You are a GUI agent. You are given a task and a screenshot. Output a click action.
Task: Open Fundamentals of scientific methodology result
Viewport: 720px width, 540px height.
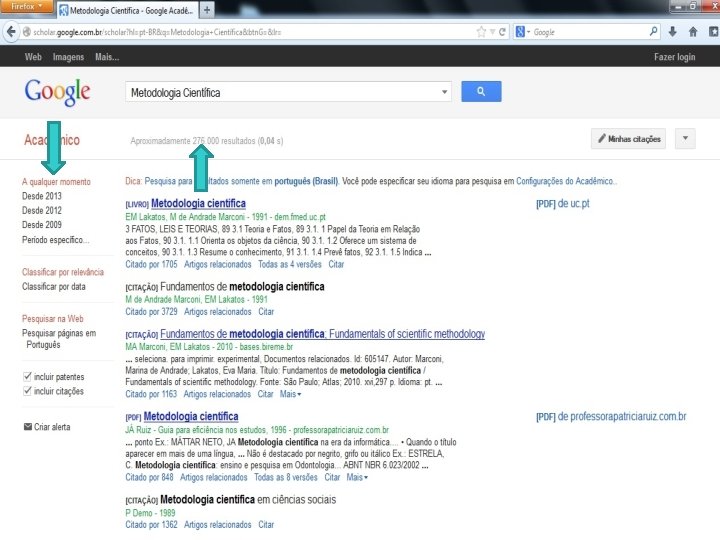point(322,334)
